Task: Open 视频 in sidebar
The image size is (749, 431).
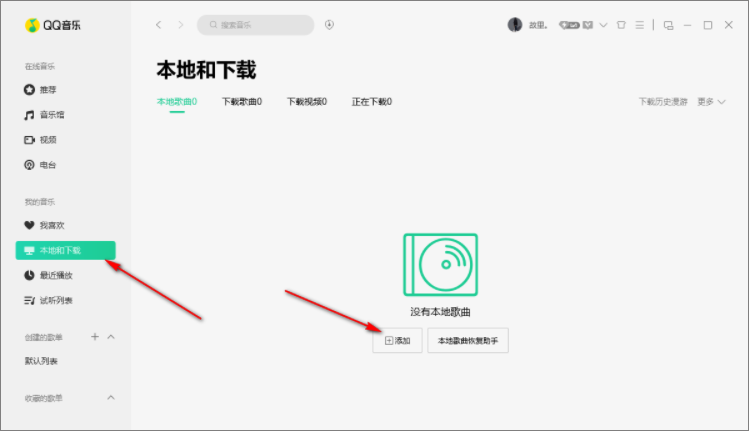Action: point(40,140)
